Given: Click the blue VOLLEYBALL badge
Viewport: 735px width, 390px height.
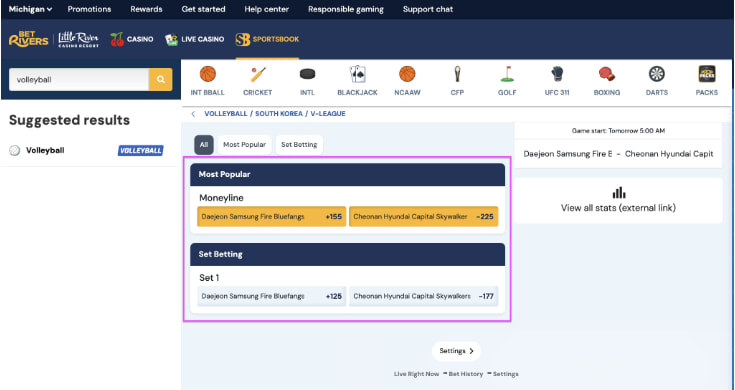Looking at the screenshot, I should coord(141,150).
